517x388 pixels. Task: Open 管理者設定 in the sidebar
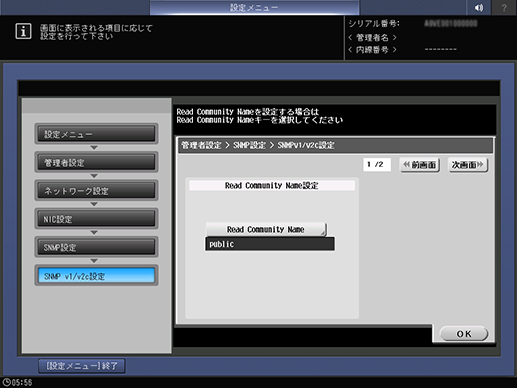96,163
